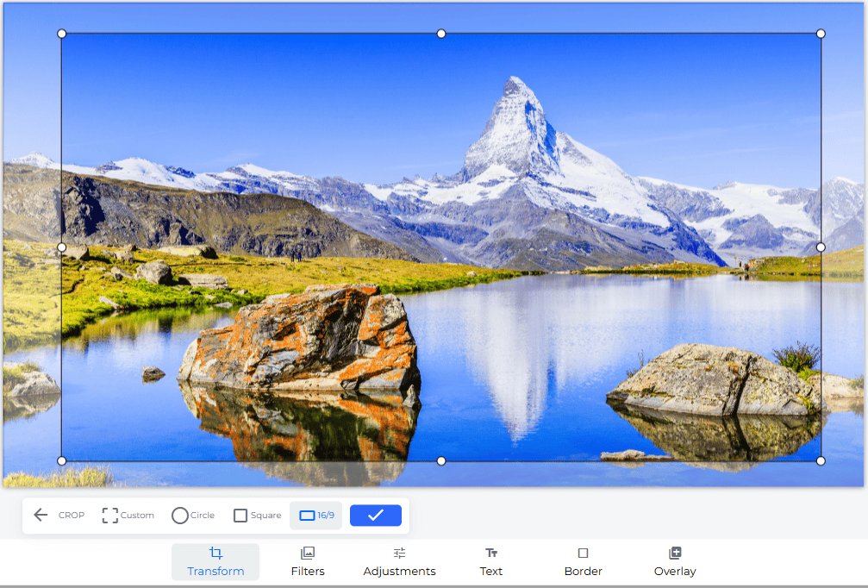868x588 pixels.
Task: Switch to the Adjustments tab
Action: coord(399,561)
